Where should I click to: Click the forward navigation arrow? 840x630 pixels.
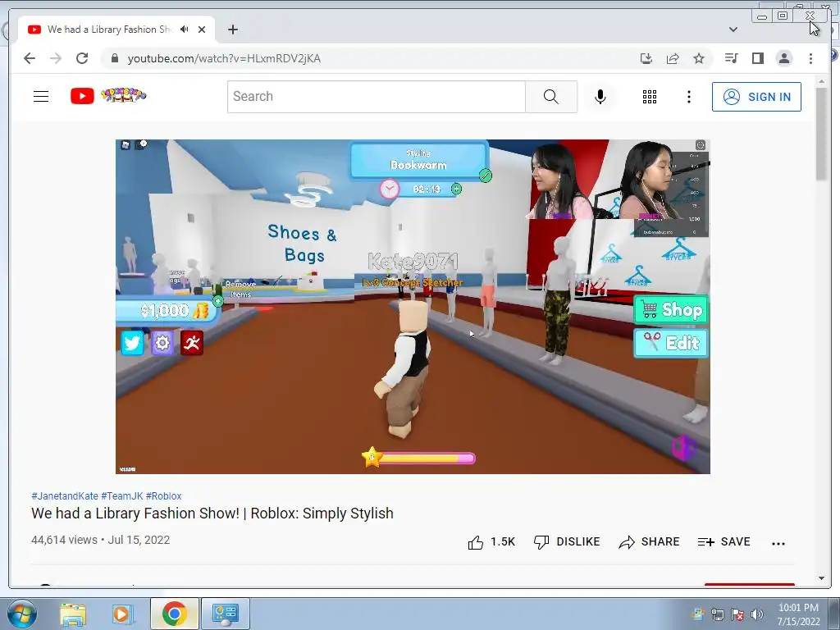tap(56, 58)
